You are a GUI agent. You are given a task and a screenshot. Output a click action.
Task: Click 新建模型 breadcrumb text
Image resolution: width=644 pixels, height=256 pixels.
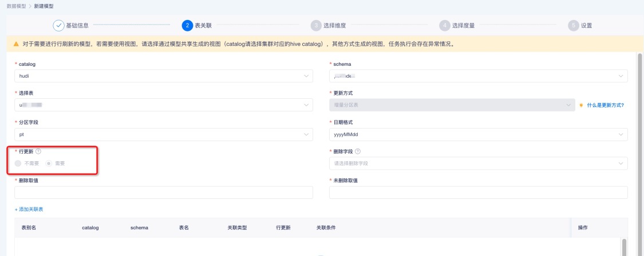[44, 6]
